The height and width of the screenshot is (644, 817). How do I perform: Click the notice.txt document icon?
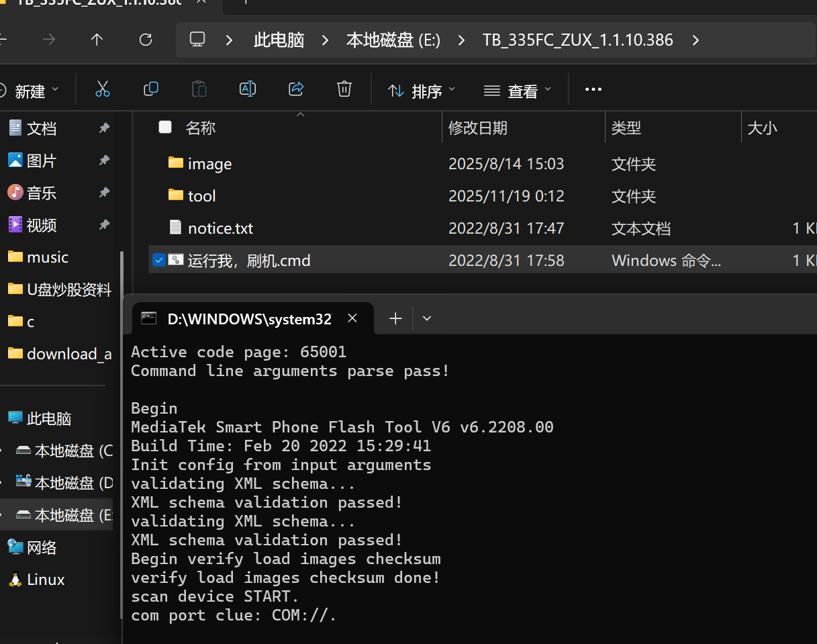175,227
